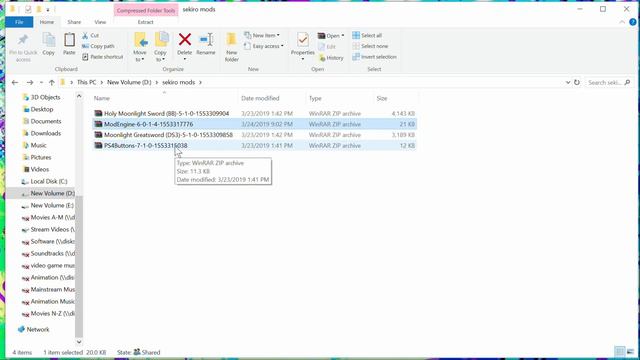Switch to the Extract ribbon tab
This screenshot has width=640, height=360.
(145, 22)
